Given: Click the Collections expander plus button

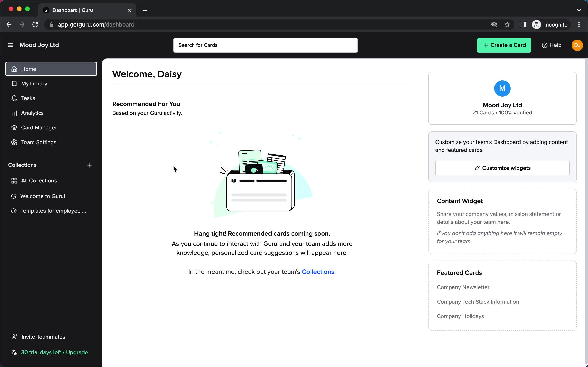Looking at the screenshot, I should (90, 165).
